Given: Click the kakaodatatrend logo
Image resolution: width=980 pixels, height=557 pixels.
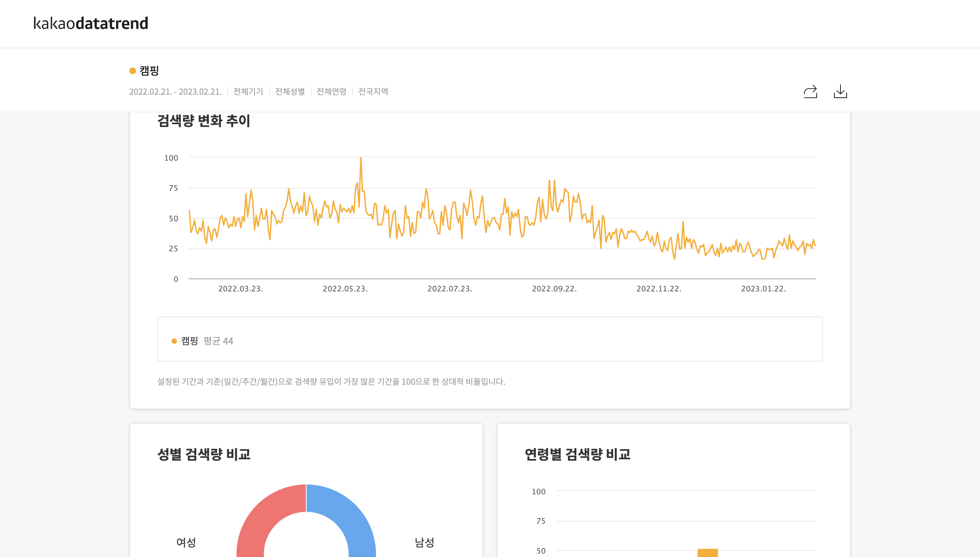Looking at the screenshot, I should point(91,23).
